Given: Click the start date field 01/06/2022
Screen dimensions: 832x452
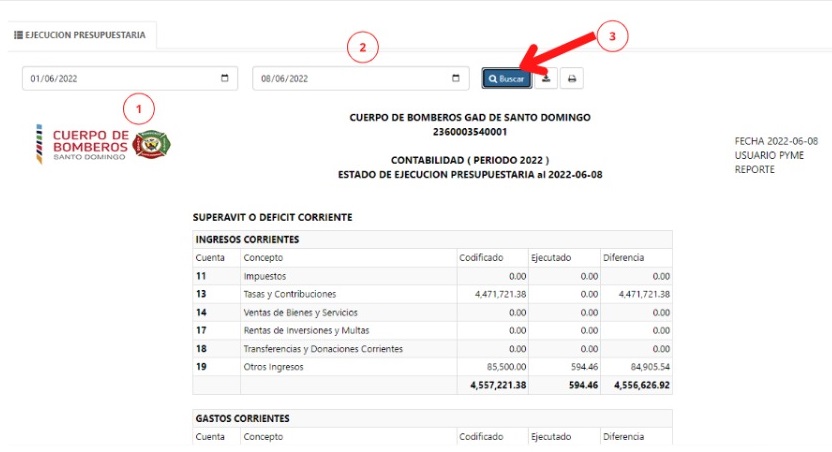Looking at the screenshot, I should [x=130, y=79].
